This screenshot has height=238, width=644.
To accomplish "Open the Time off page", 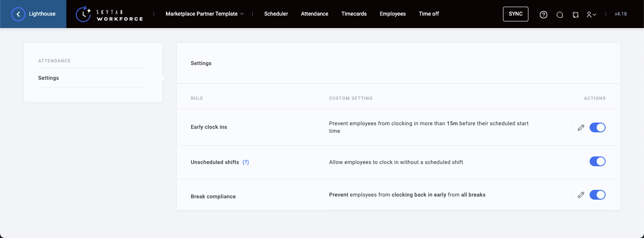I will 428,14.
